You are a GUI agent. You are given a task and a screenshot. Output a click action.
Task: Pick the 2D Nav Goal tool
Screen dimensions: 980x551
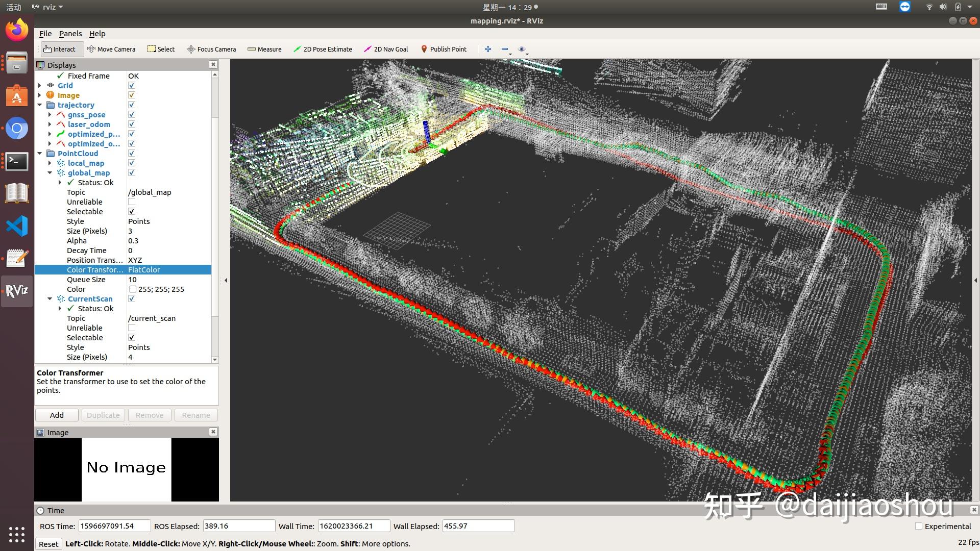386,49
